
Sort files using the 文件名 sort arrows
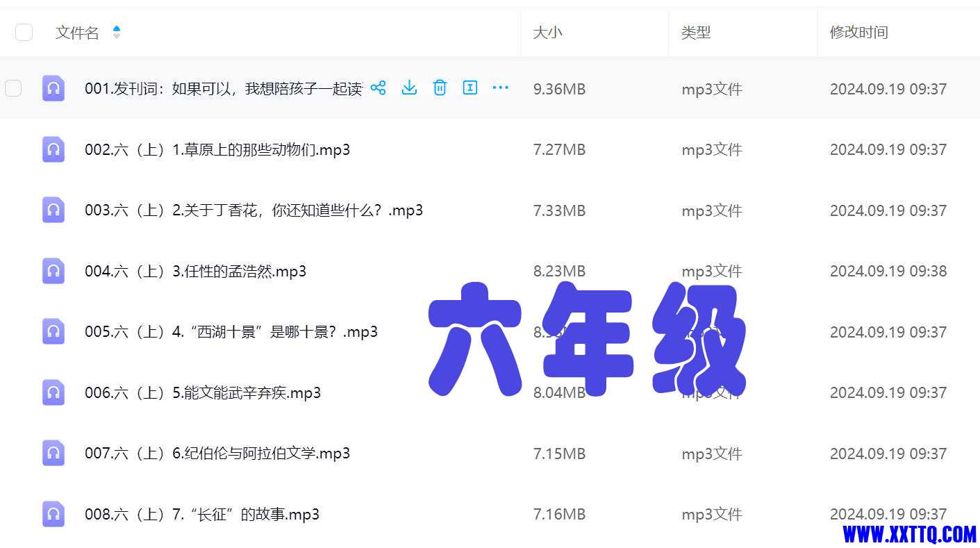point(117,32)
